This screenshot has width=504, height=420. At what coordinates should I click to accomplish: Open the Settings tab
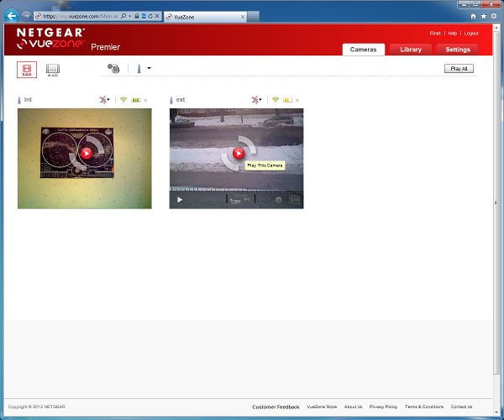click(x=458, y=50)
